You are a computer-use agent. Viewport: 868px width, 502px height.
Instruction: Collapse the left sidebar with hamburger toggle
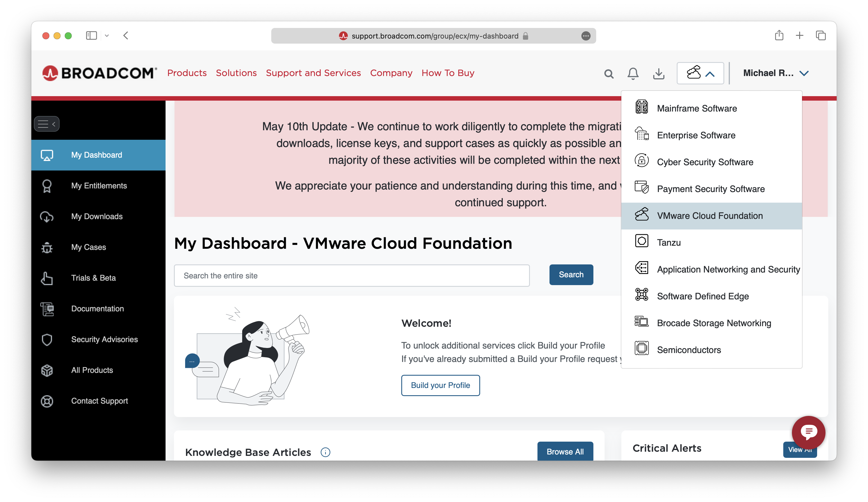click(47, 124)
